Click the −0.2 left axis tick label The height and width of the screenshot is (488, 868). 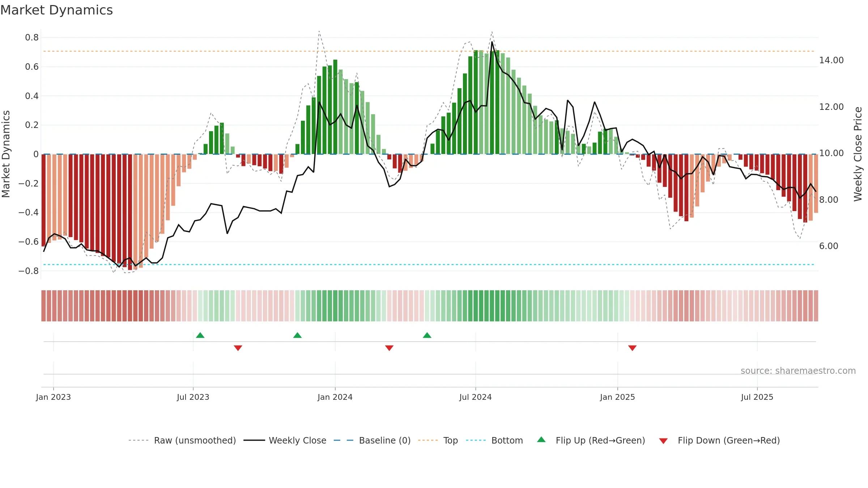coord(29,184)
